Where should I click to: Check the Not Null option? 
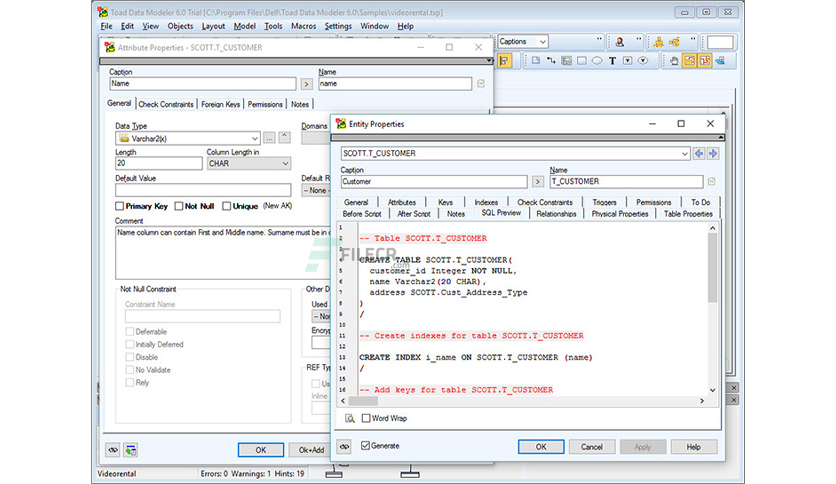point(179,206)
